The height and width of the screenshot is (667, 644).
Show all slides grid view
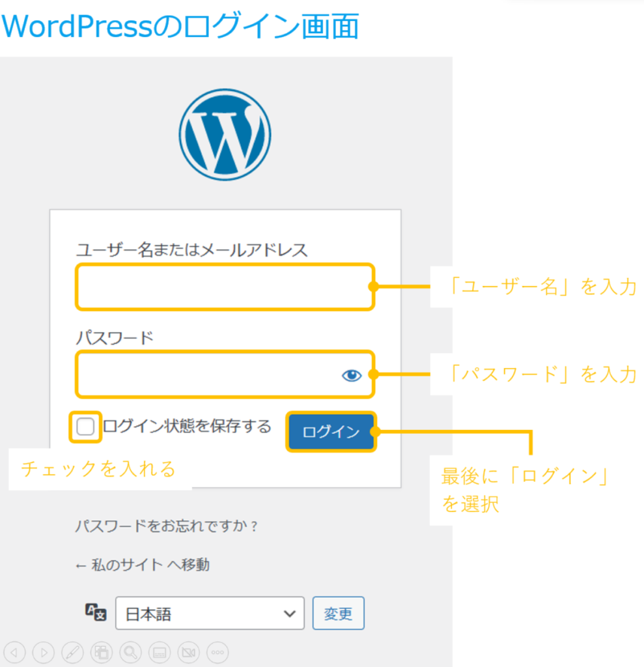click(x=101, y=652)
